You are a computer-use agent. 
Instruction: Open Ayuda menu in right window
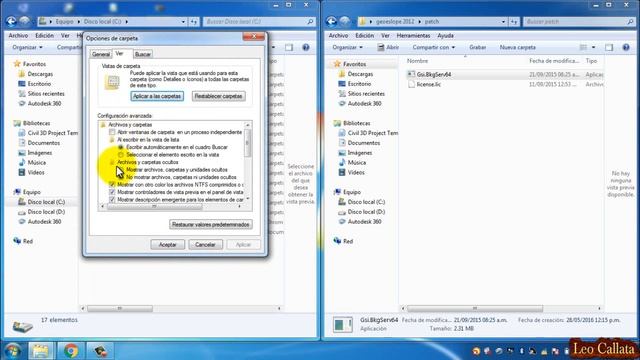(x=445, y=36)
